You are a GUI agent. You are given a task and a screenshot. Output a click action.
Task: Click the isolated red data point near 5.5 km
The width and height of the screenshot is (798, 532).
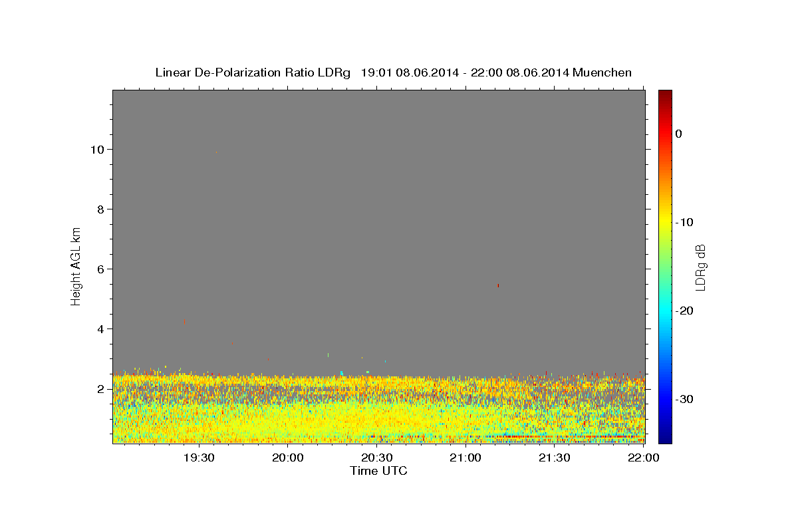(x=498, y=285)
